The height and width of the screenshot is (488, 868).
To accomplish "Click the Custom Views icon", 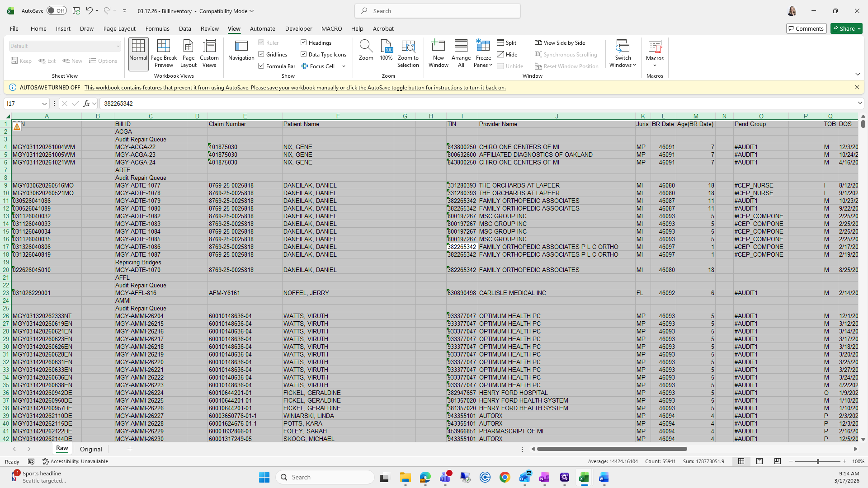I will (x=209, y=53).
